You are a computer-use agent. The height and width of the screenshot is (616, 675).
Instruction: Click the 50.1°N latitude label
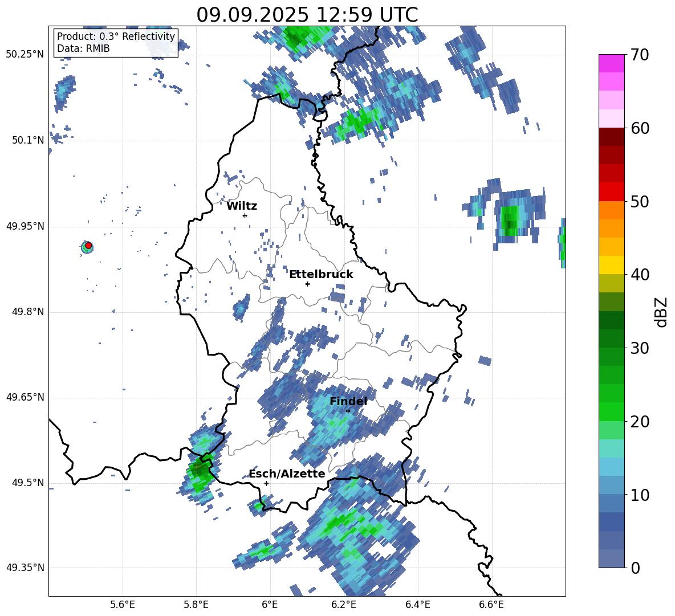[28, 140]
